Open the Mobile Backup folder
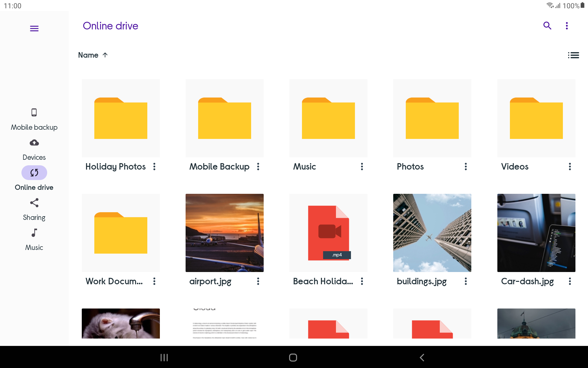The image size is (588, 368). [224, 118]
